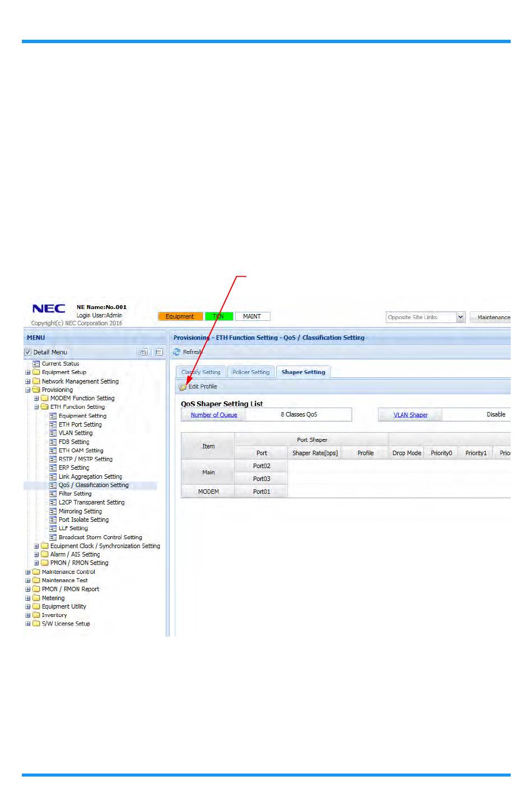Click the LLF Setting page icon
532x795 pixels.
click(53, 528)
